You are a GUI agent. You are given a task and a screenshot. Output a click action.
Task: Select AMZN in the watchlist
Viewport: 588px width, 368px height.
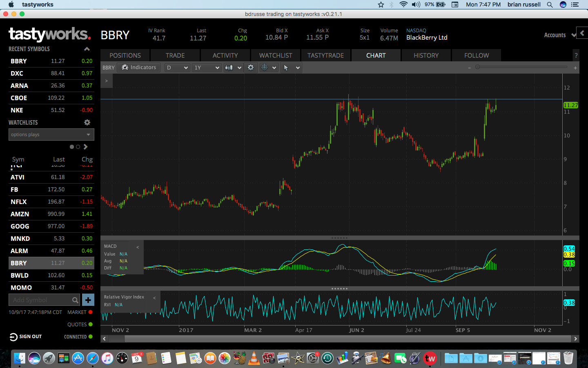51,214
